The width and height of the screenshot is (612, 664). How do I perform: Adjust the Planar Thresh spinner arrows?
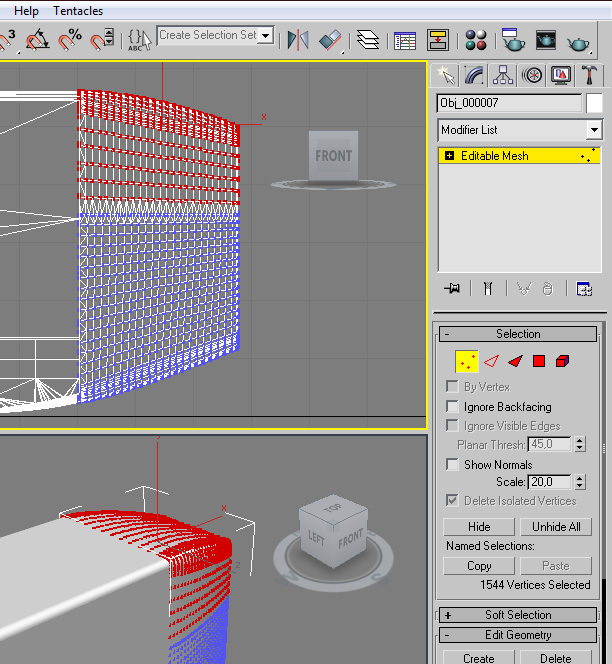click(580, 444)
